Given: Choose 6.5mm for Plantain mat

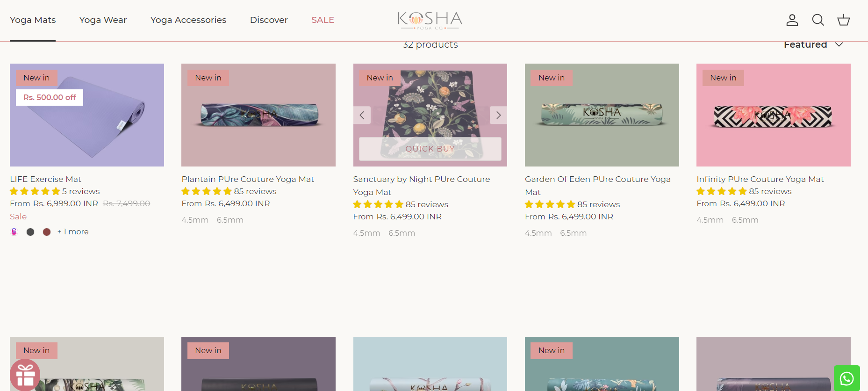Looking at the screenshot, I should pyautogui.click(x=230, y=220).
